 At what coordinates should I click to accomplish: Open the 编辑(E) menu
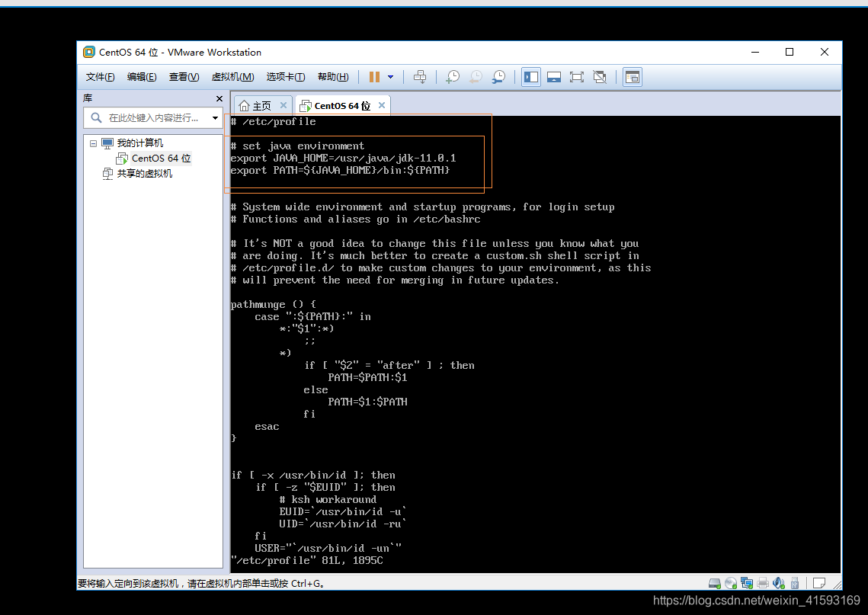click(142, 77)
